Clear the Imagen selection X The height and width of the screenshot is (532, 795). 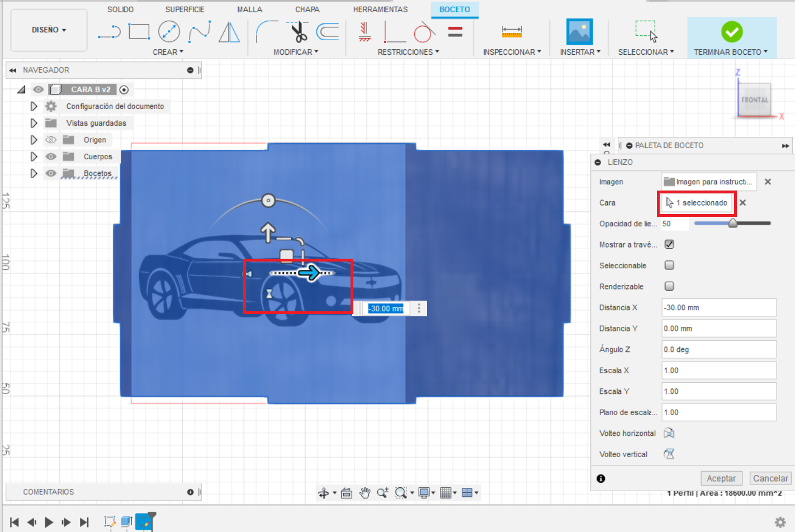click(768, 182)
